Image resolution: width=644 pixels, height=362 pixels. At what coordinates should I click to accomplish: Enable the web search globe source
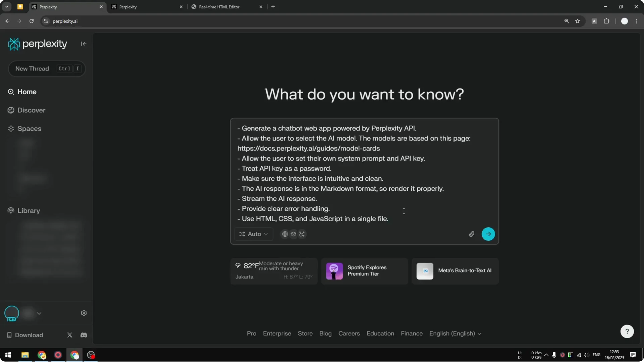click(285, 234)
